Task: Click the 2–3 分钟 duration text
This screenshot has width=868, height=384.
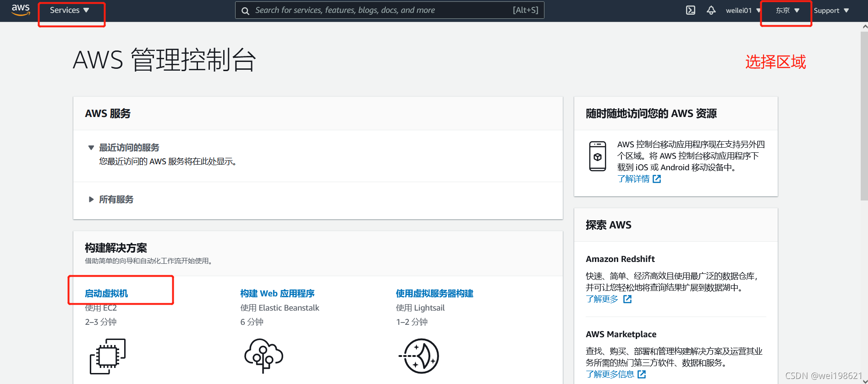Action: click(x=101, y=322)
